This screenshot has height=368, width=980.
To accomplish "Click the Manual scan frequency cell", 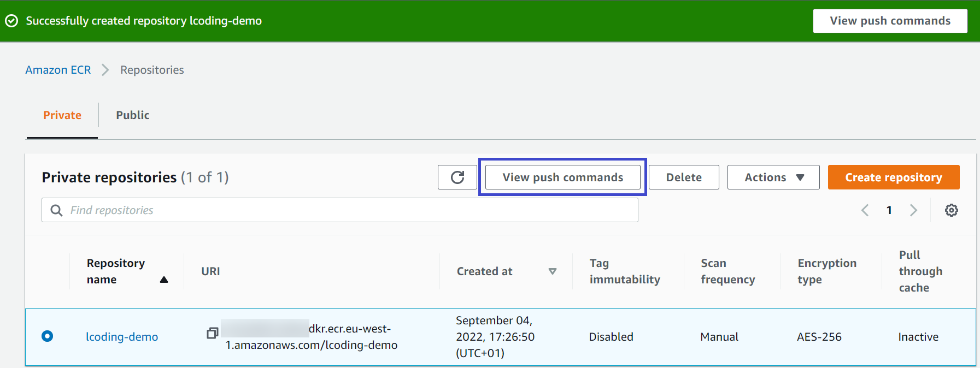I will (x=719, y=337).
